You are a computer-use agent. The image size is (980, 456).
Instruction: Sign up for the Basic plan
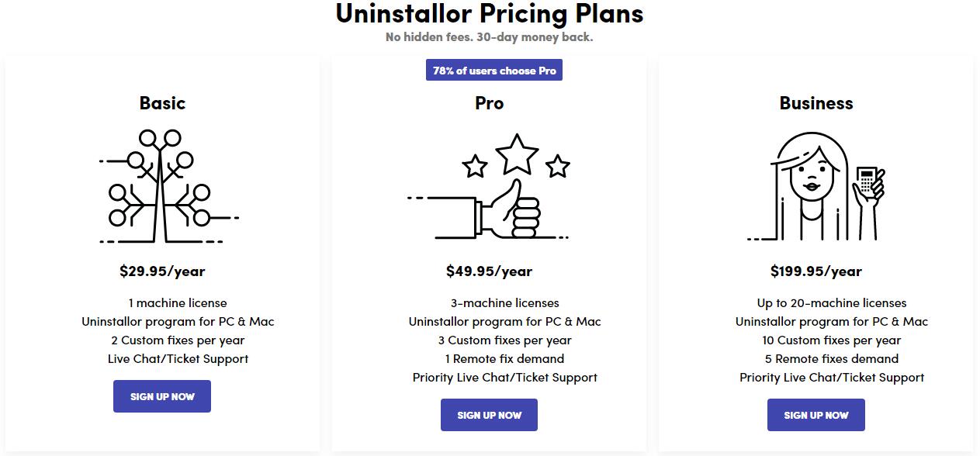[162, 396]
